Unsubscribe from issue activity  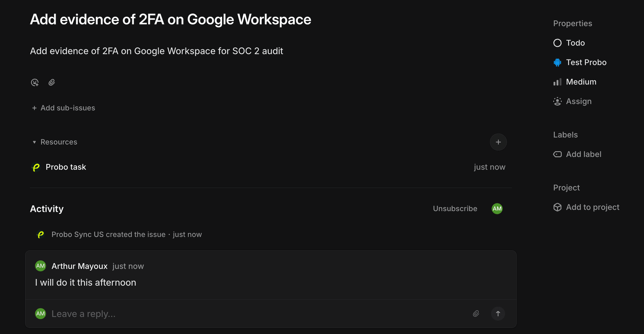click(455, 209)
